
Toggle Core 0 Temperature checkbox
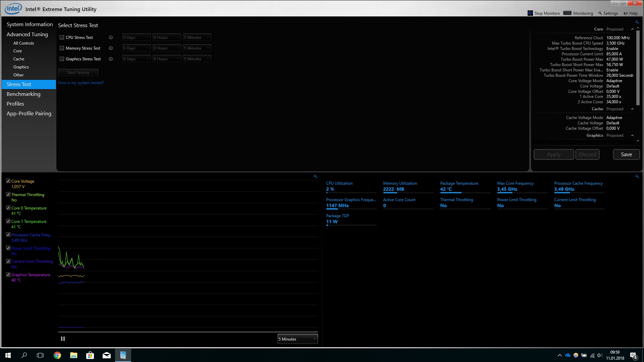pyautogui.click(x=8, y=208)
